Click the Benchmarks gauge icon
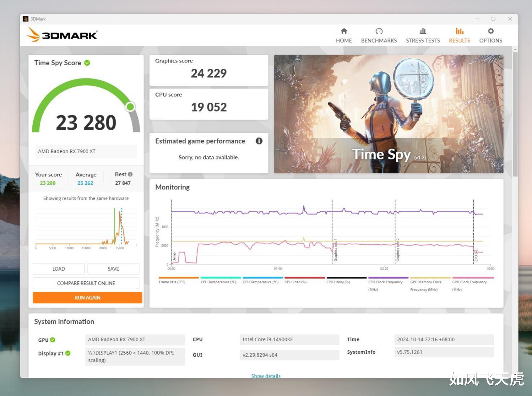Image resolution: width=532 pixels, height=396 pixels. click(x=379, y=31)
